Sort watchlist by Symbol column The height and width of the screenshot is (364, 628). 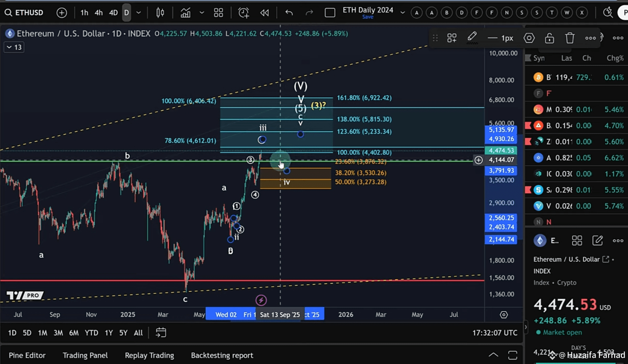click(539, 58)
